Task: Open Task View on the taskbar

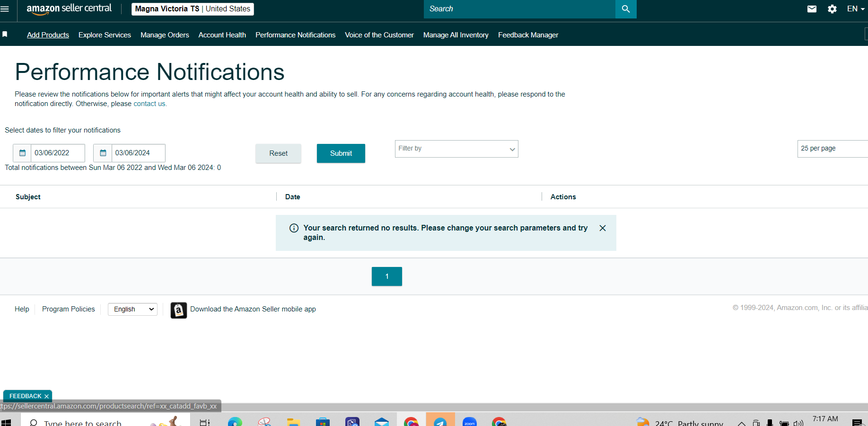Action: (205, 422)
